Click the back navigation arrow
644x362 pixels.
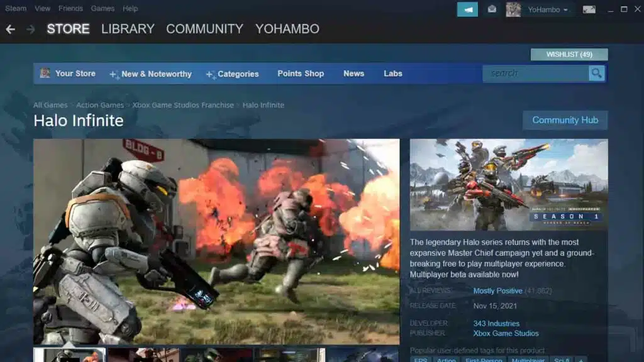pos(9,28)
